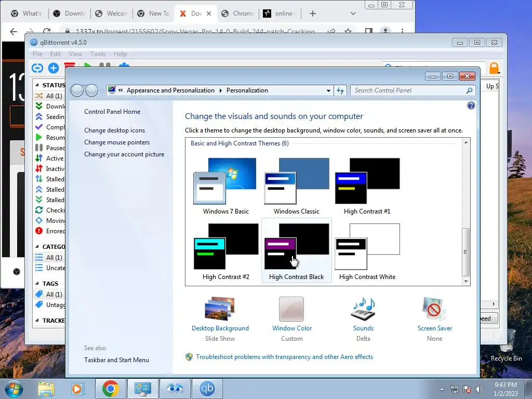
Task: Open Chrome from the taskbar
Action: pyautogui.click(x=110, y=389)
